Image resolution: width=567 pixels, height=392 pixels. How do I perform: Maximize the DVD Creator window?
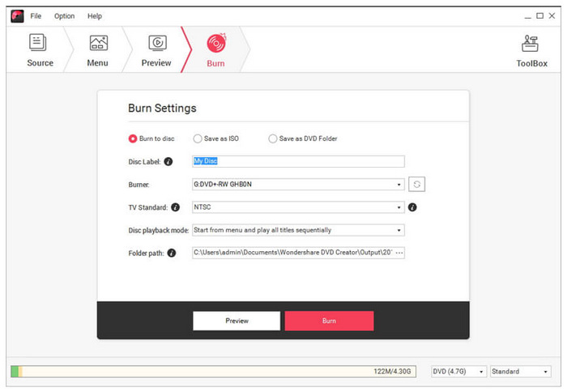coord(540,16)
